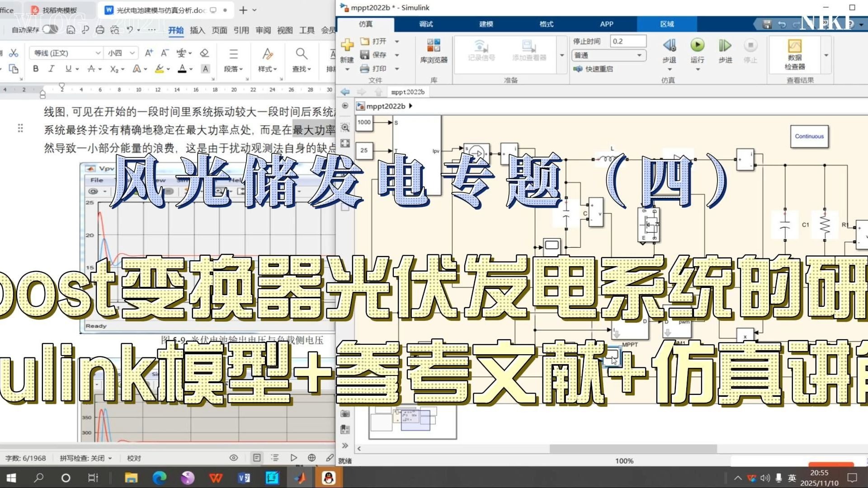The image size is (868, 488).
Task: Open the 插入 insert menu tab
Action: (197, 30)
